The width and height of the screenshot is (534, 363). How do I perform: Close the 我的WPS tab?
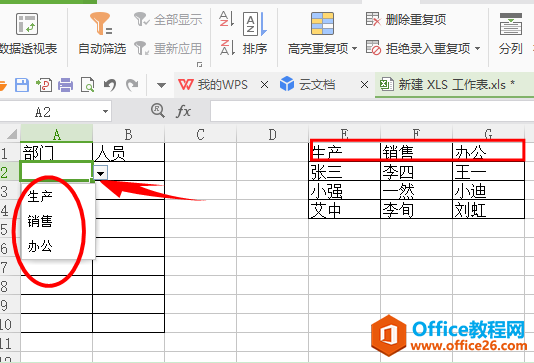point(264,84)
